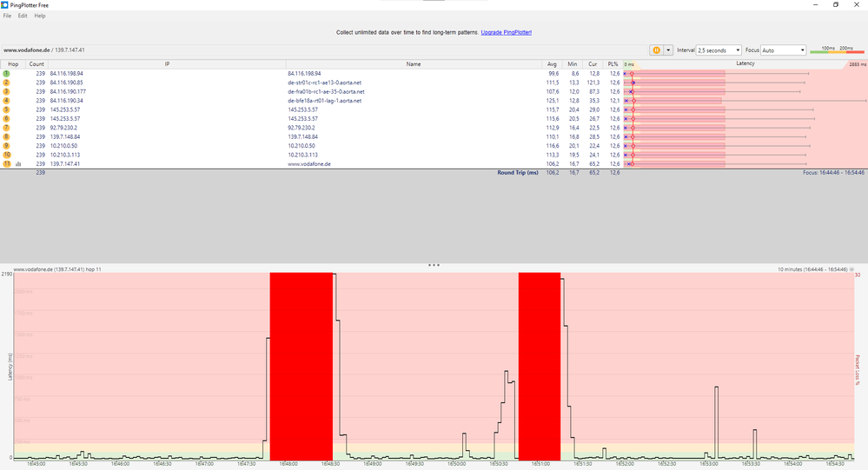Click the timeline graph title www.vodafone.de hop 11
The image size is (868, 470).
57,269
